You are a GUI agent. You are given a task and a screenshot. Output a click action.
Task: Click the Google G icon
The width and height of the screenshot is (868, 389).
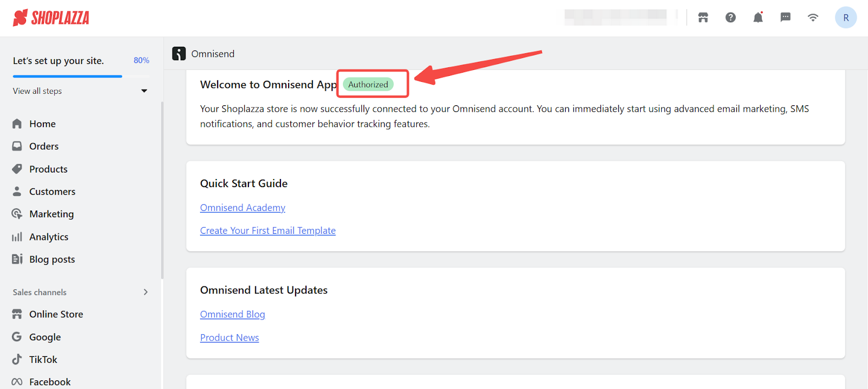click(17, 337)
